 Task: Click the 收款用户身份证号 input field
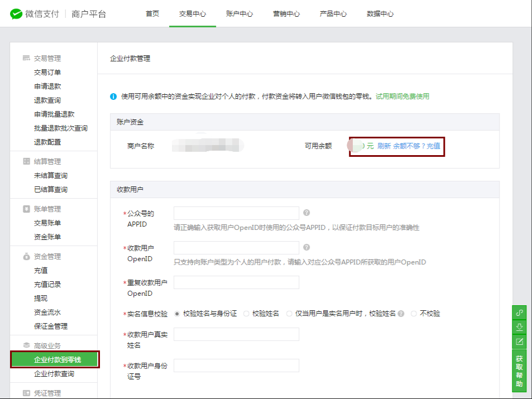tap(236, 366)
